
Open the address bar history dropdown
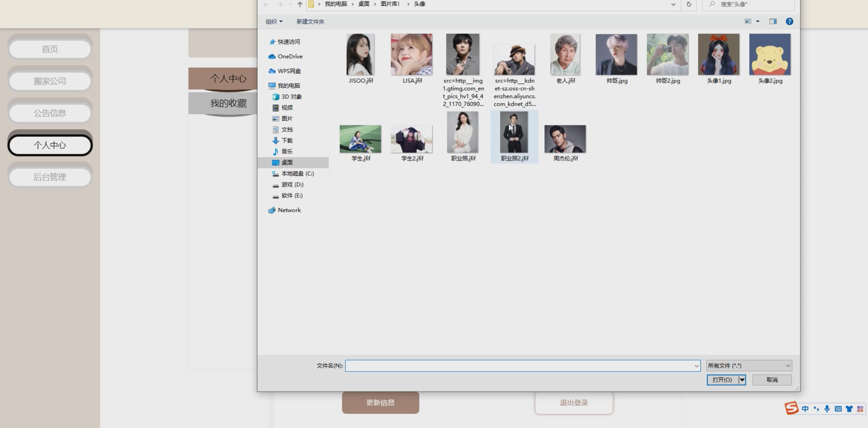click(x=673, y=4)
